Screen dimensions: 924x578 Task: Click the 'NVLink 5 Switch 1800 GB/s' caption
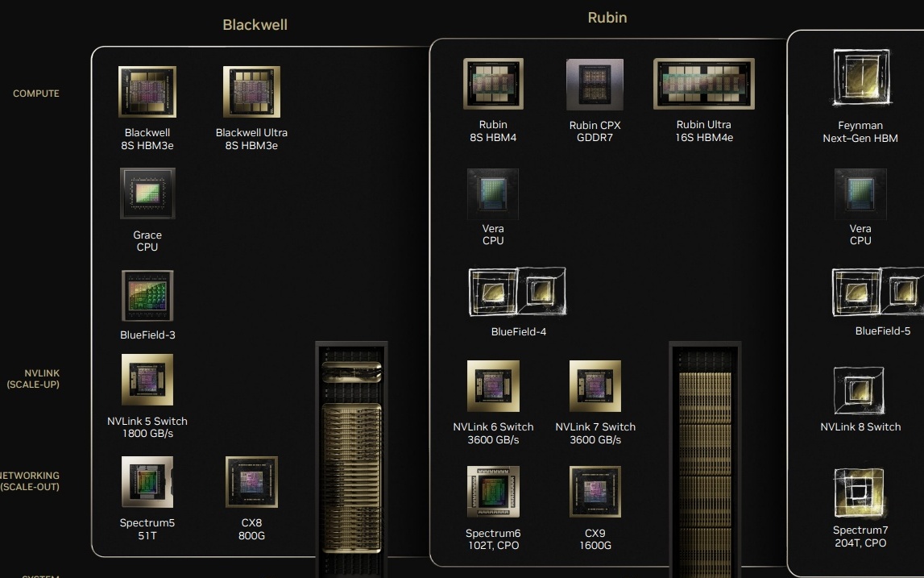[x=147, y=427]
